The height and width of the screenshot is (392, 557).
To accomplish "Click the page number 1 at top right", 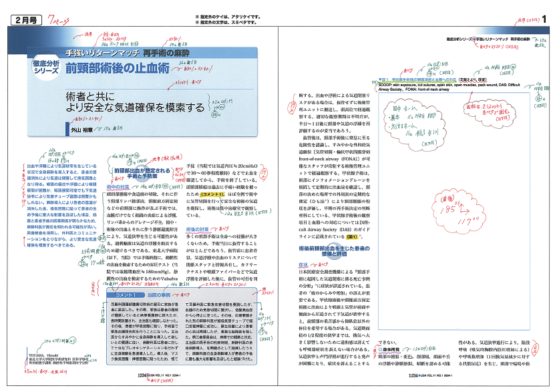I will [545, 22].
